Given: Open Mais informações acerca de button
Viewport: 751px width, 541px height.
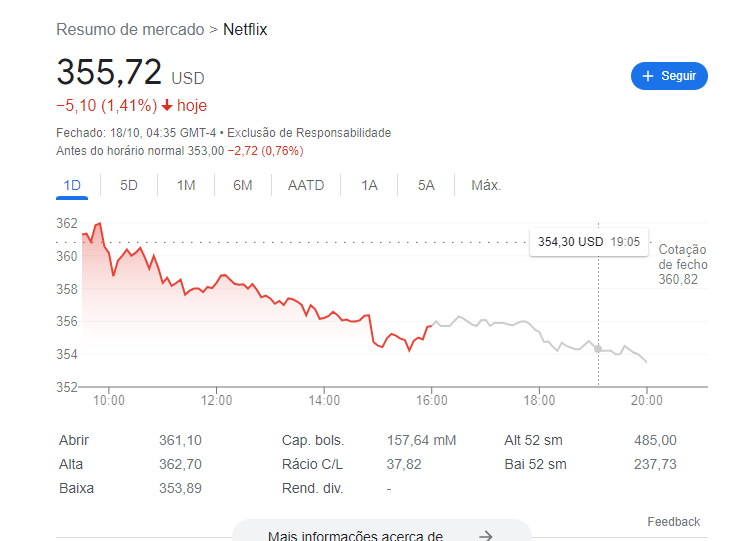Looking at the screenshot, I should [x=382, y=533].
